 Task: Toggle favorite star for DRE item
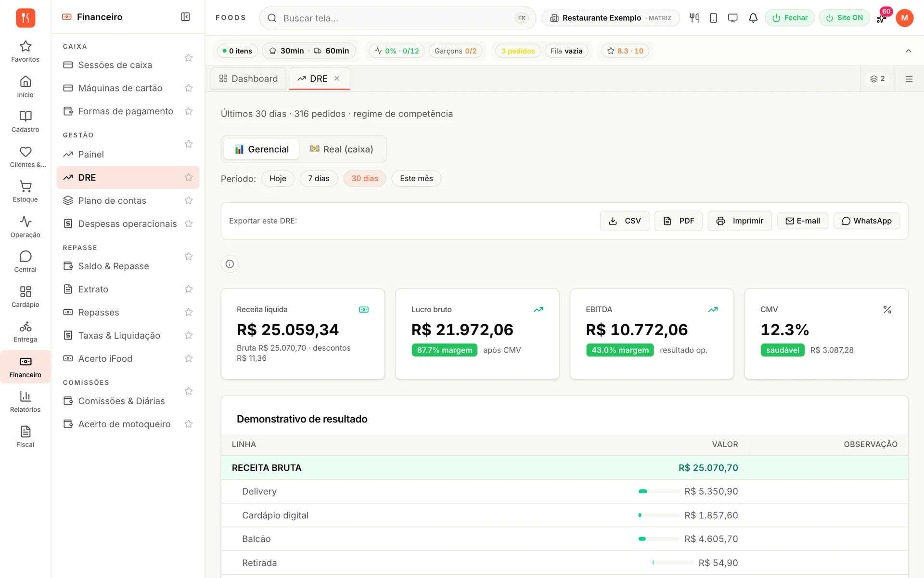[x=189, y=177]
